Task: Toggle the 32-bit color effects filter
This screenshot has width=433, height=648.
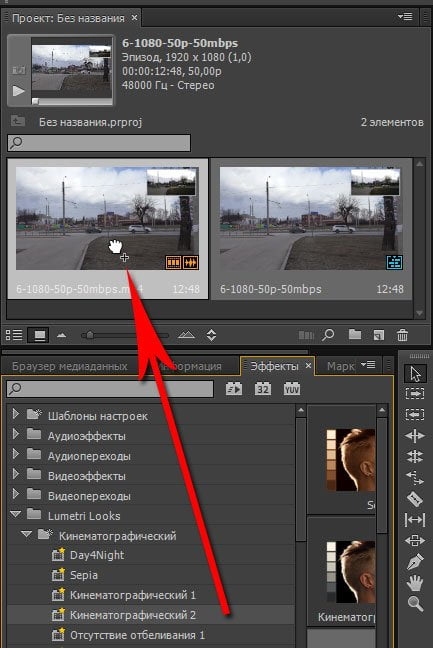Action: click(262, 389)
